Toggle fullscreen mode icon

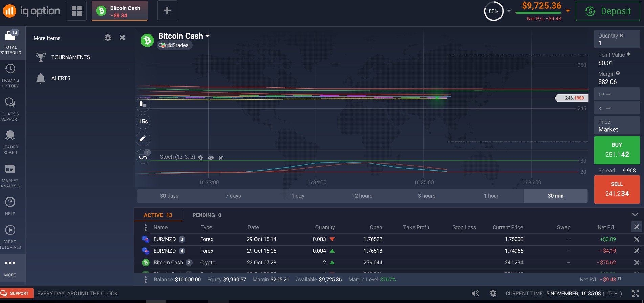[636, 293]
